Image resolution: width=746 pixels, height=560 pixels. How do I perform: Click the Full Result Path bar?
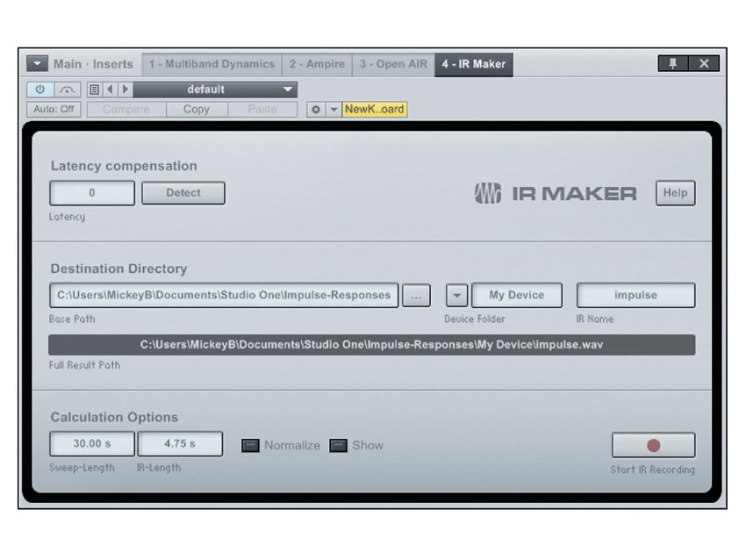pos(371,345)
